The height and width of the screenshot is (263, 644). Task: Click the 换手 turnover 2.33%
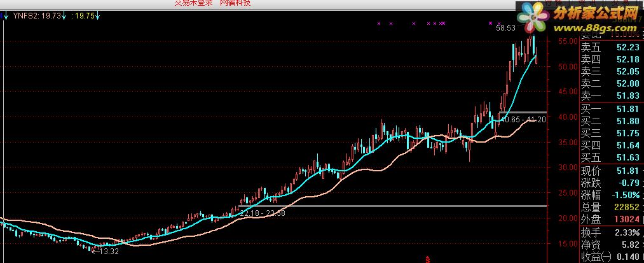click(627, 232)
